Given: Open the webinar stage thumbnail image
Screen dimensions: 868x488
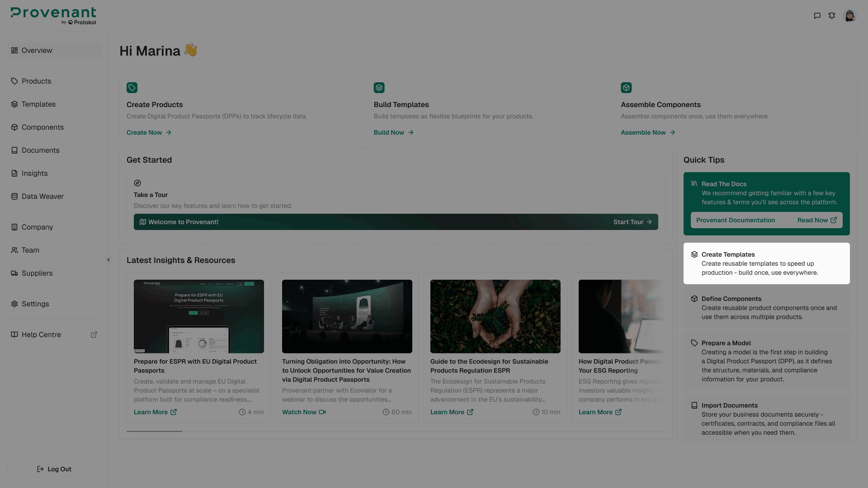Looking at the screenshot, I should click(347, 316).
